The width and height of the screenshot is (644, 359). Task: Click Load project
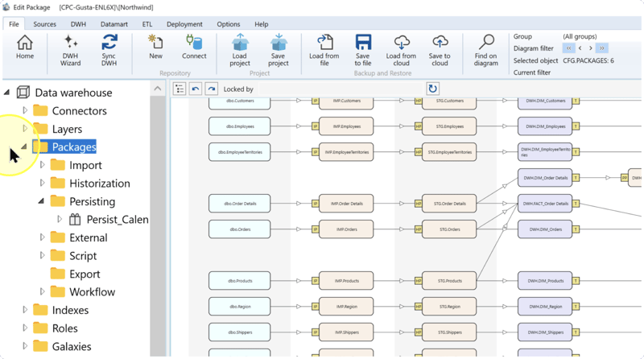point(240,51)
